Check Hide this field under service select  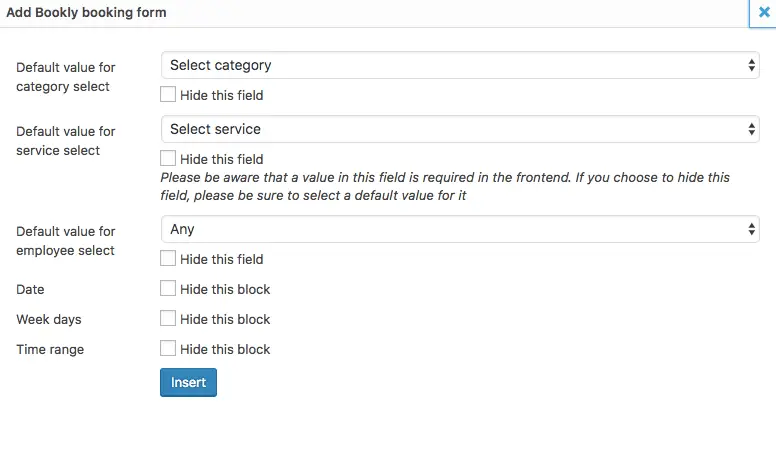coord(168,158)
